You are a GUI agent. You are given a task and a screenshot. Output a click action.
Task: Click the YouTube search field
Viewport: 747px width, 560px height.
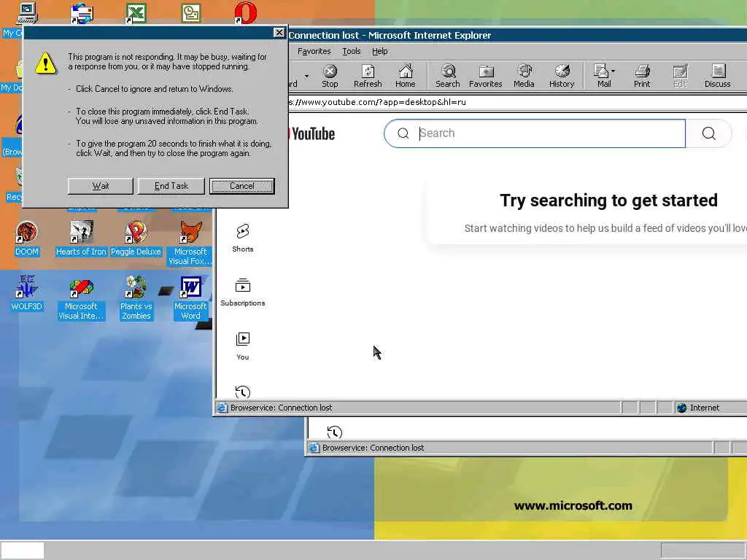tap(535, 133)
